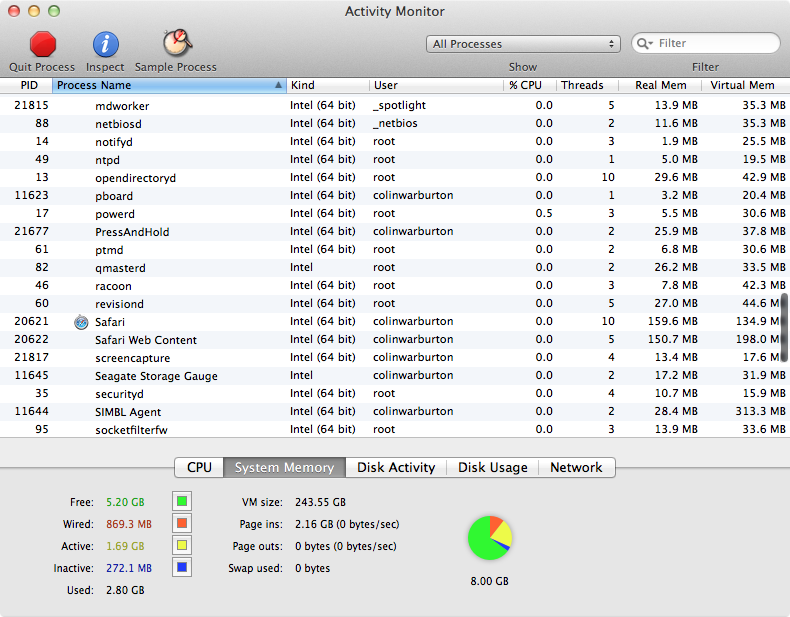Click the 159.6 MB real memory value
The width and height of the screenshot is (790, 617).
point(673,321)
